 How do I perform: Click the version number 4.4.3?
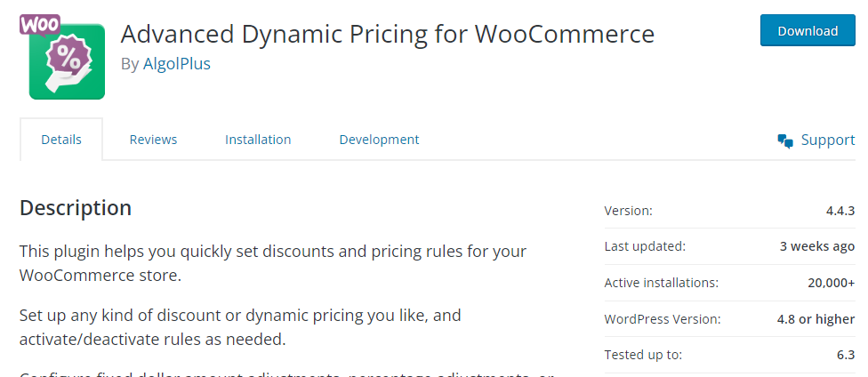pos(840,211)
